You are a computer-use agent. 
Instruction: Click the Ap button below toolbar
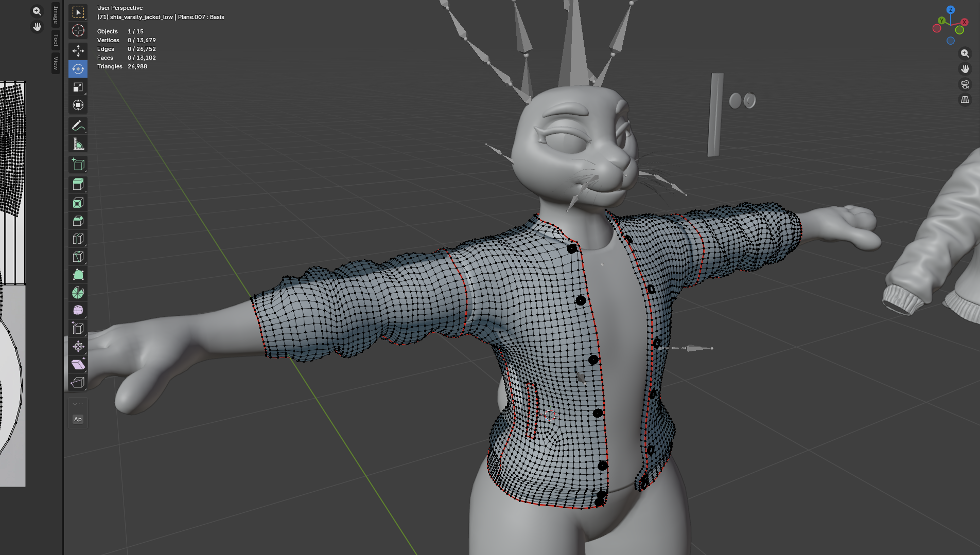pos(78,419)
